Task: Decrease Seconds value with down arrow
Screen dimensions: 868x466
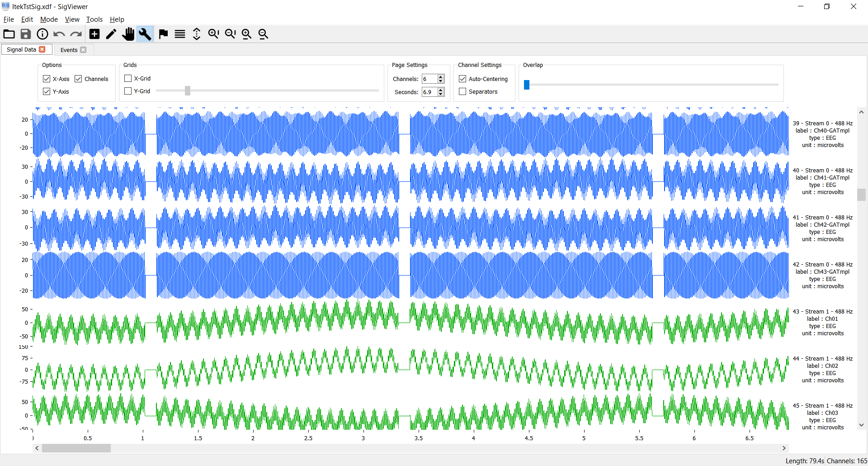Action: pos(441,94)
